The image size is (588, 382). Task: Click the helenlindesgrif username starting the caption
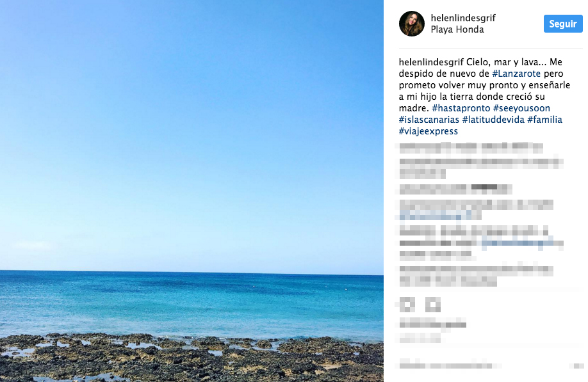(x=431, y=62)
